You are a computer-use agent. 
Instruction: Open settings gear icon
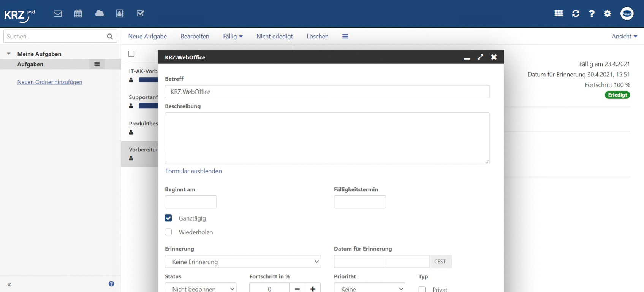(608, 14)
